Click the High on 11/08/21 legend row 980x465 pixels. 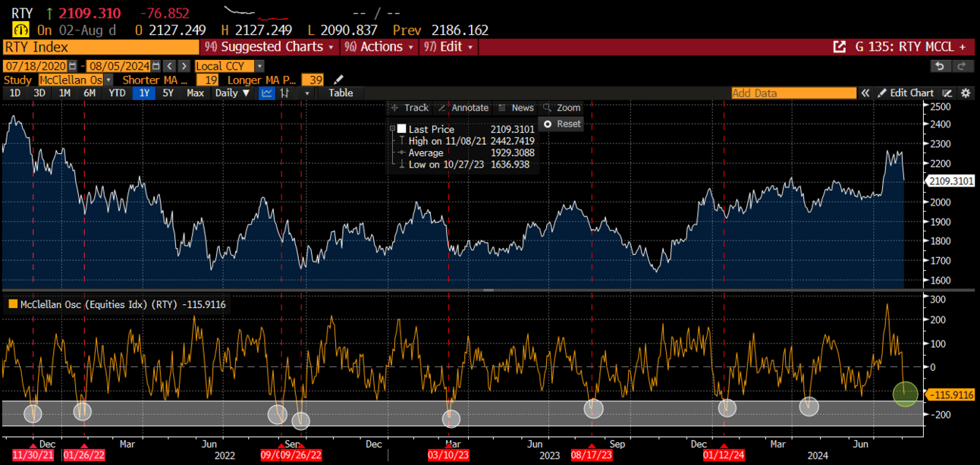click(x=463, y=141)
